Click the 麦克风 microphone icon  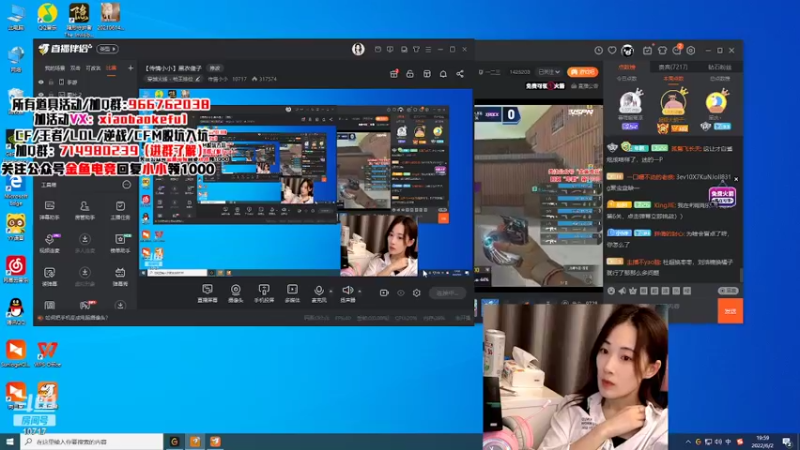pyautogui.click(x=318, y=291)
